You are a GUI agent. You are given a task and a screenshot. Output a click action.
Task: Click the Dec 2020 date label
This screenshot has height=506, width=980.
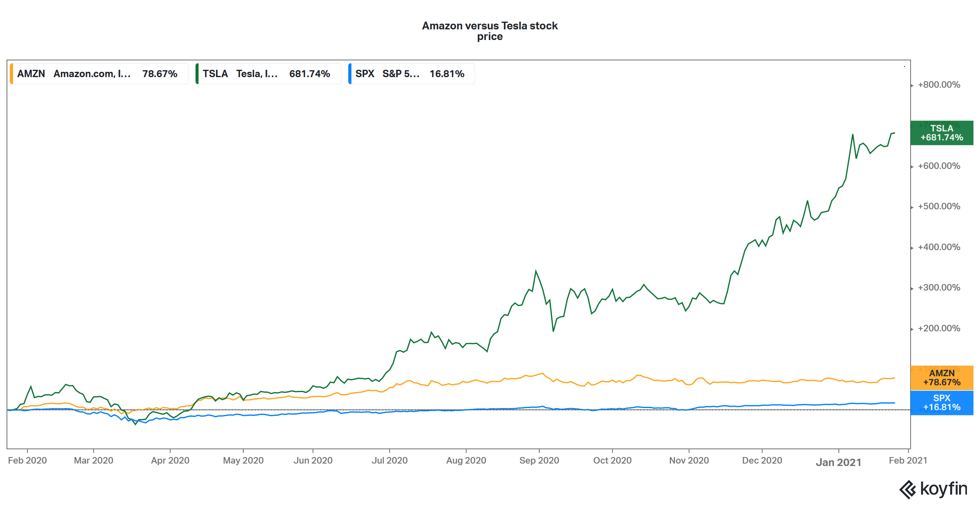(x=762, y=460)
